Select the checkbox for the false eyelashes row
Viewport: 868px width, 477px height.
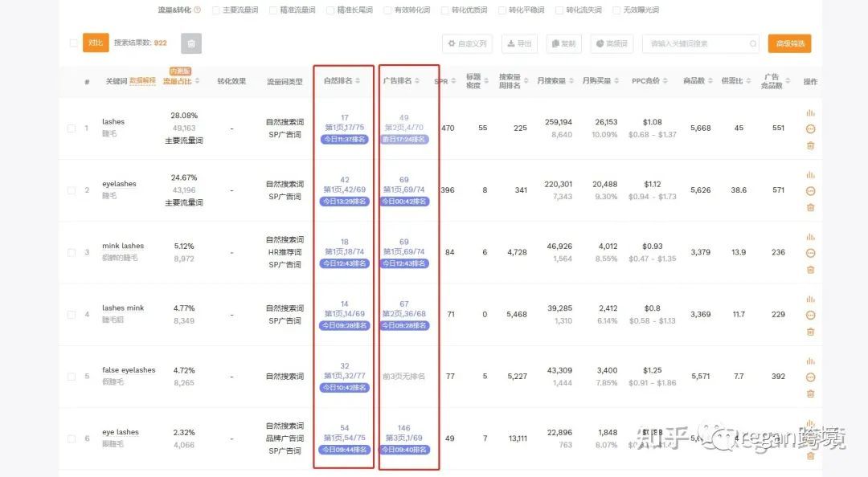[72, 377]
